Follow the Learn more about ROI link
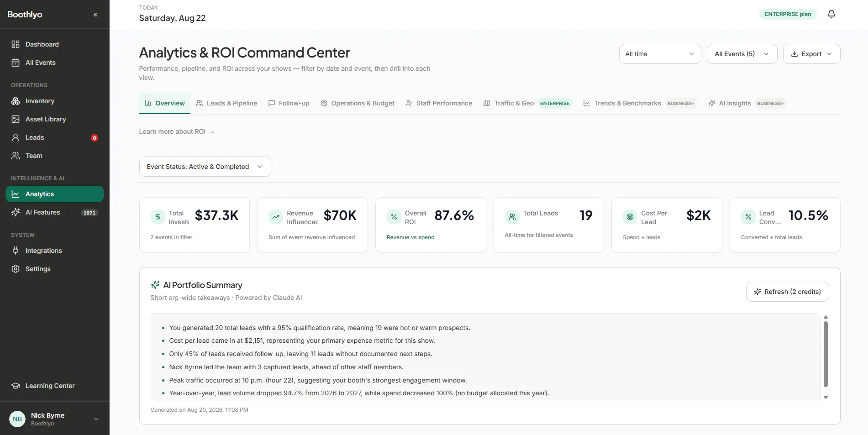This screenshot has width=868, height=435. click(x=177, y=131)
